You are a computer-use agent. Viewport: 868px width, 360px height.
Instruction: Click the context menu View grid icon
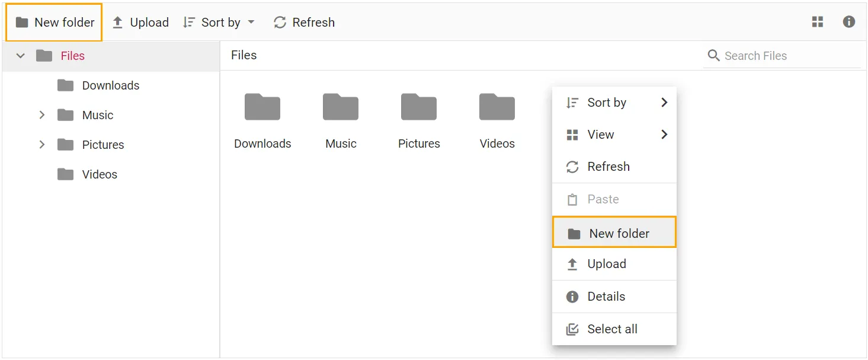coord(572,135)
